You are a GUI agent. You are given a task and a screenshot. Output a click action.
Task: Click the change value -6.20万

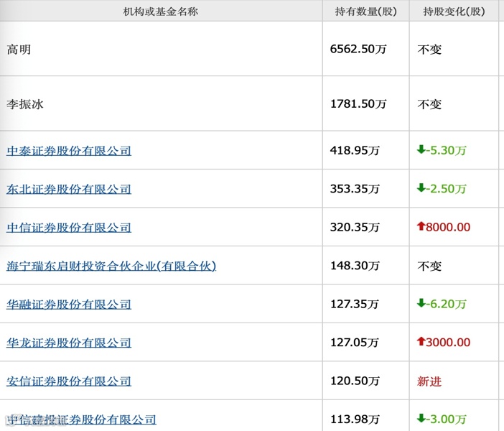tap(447, 304)
